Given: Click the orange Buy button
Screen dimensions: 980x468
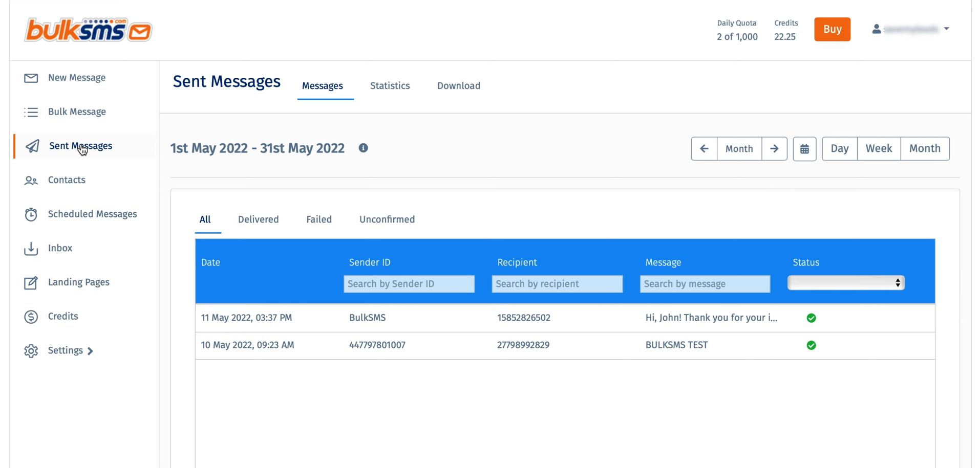Looking at the screenshot, I should [832, 29].
